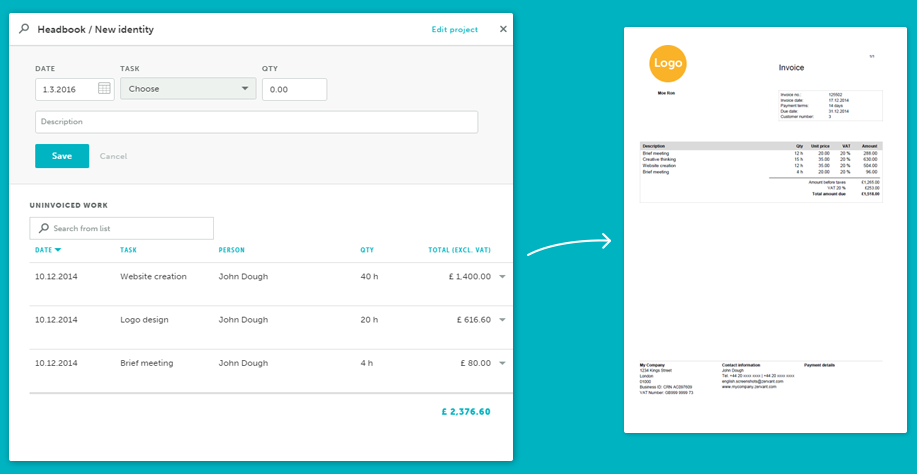Close the Headbook project panel
The image size is (917, 474).
tap(503, 29)
